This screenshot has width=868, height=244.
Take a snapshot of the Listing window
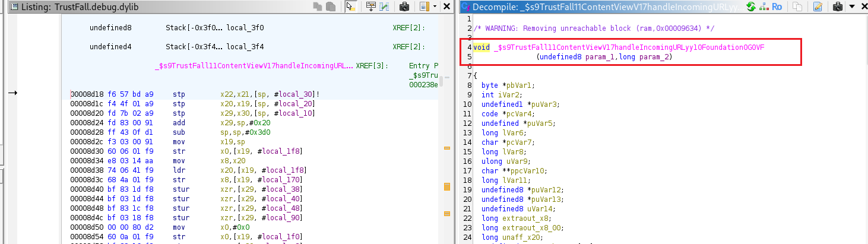point(405,7)
